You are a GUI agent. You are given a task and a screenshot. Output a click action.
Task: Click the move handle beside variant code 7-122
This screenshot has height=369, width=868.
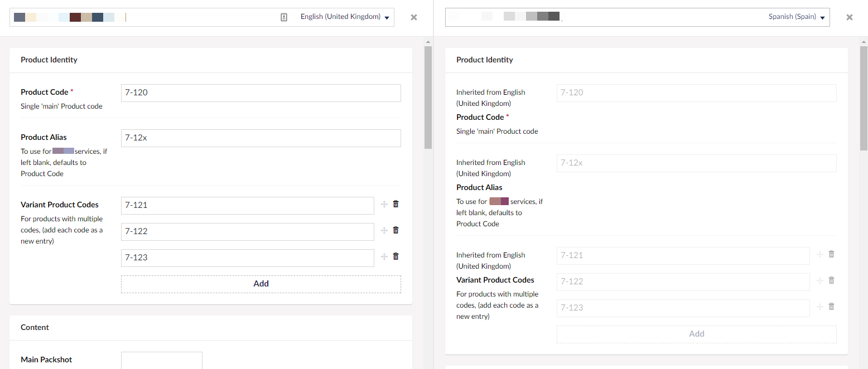384,230
